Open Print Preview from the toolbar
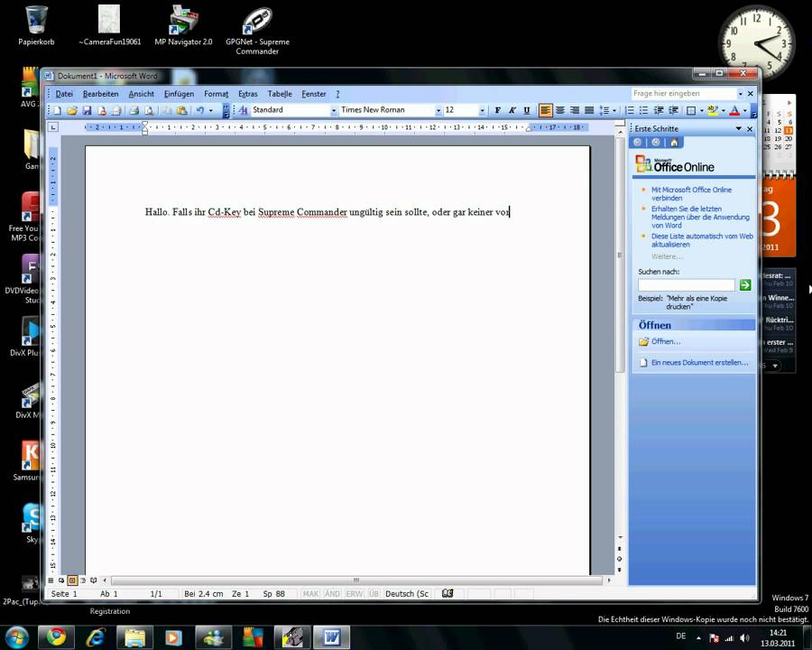812x650 pixels. (149, 110)
